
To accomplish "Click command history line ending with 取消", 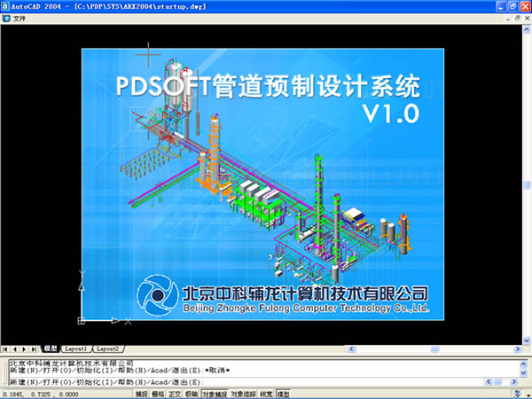I will coord(120,370).
